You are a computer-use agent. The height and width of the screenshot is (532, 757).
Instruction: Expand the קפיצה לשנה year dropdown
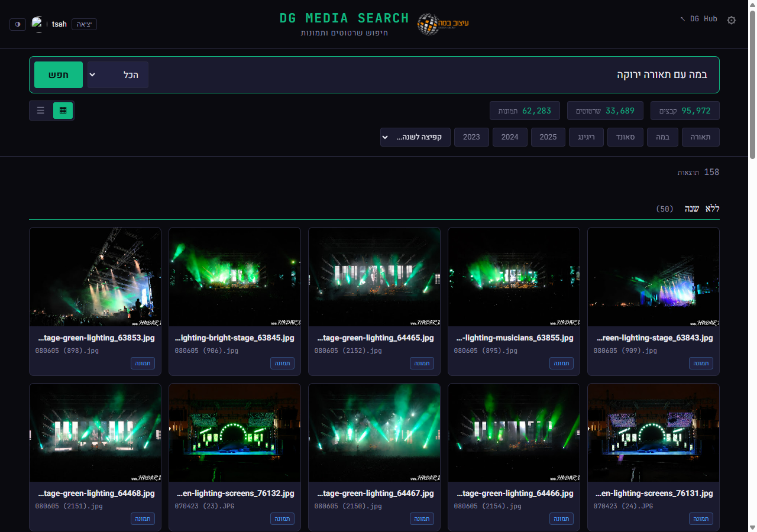(x=415, y=137)
